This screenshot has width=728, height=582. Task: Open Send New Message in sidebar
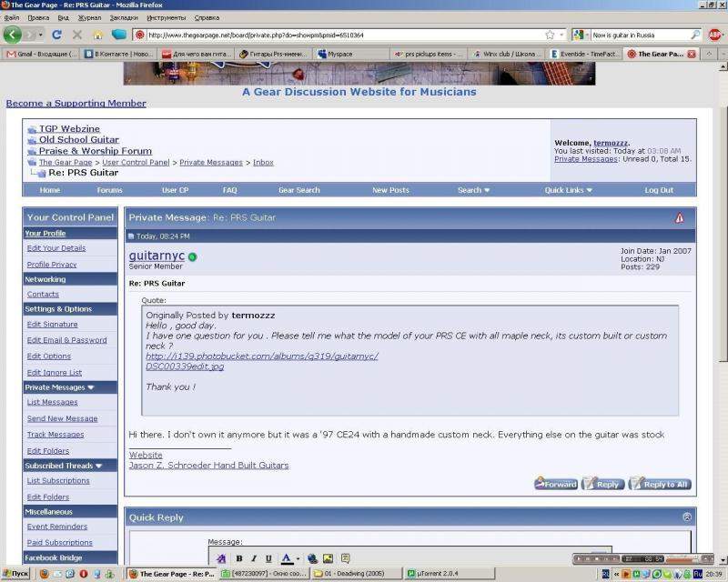[62, 418]
